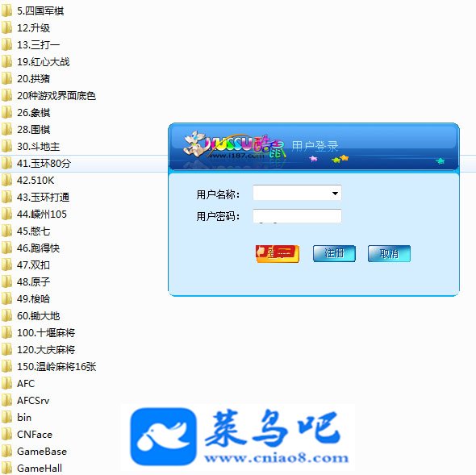Click the 取消 cancel button
This screenshot has width=476, height=475.
pyautogui.click(x=389, y=253)
